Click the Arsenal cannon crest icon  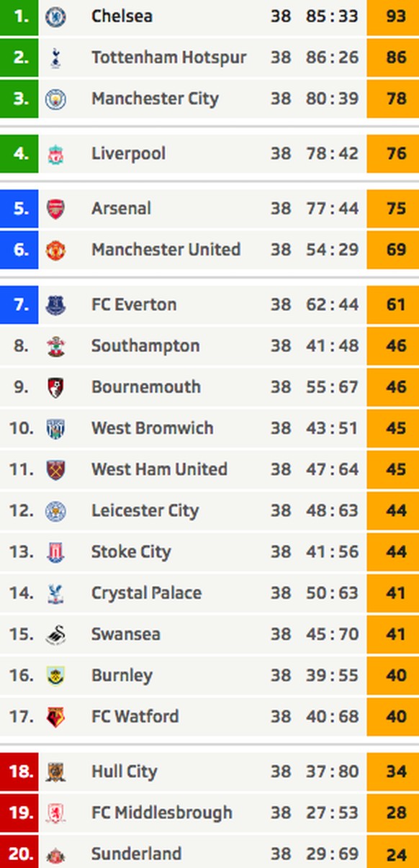coord(55,209)
